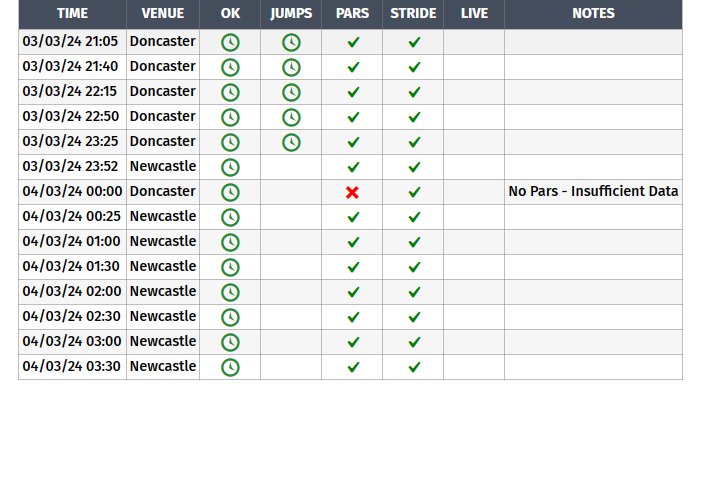Click the OK clock icon for Newcastle 03:30
This screenshot has width=723, height=483.
pos(230,367)
